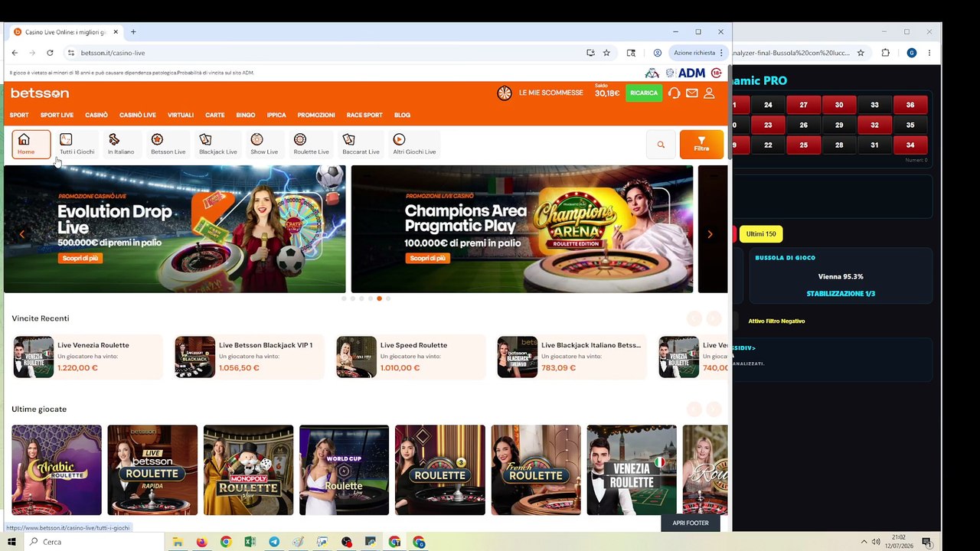Click Filtra to filter games
The width and height of the screenshot is (980, 551).
click(701, 145)
